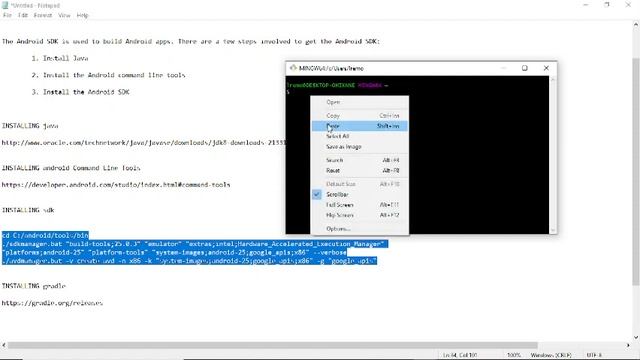Click the 100% zoom status bar entry
Image resolution: width=640 pixels, height=360 pixels.
514,355
